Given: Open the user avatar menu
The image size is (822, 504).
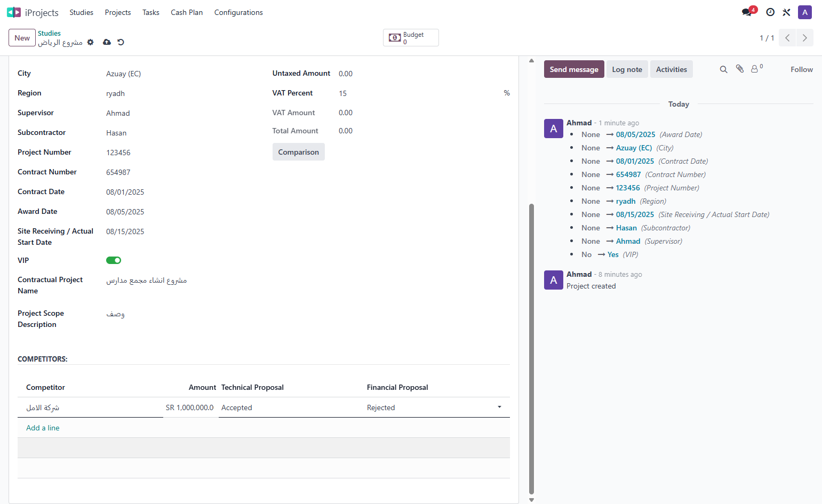Looking at the screenshot, I should (x=805, y=12).
